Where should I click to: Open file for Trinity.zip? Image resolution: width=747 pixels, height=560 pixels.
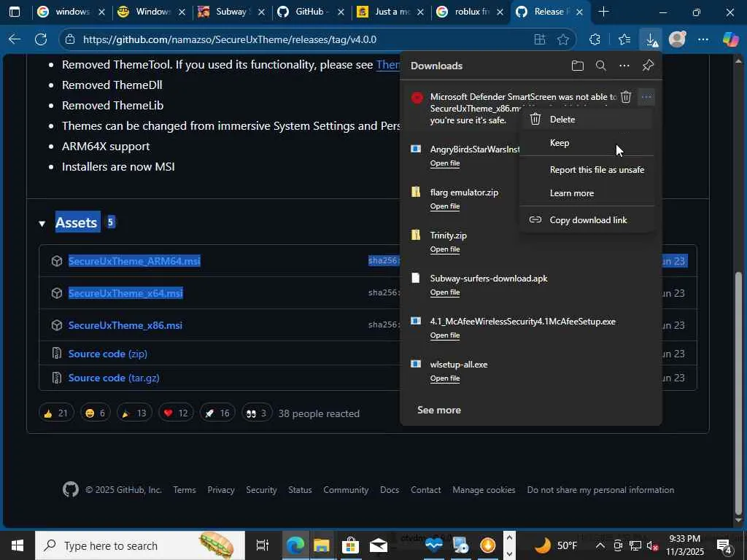pyautogui.click(x=445, y=249)
